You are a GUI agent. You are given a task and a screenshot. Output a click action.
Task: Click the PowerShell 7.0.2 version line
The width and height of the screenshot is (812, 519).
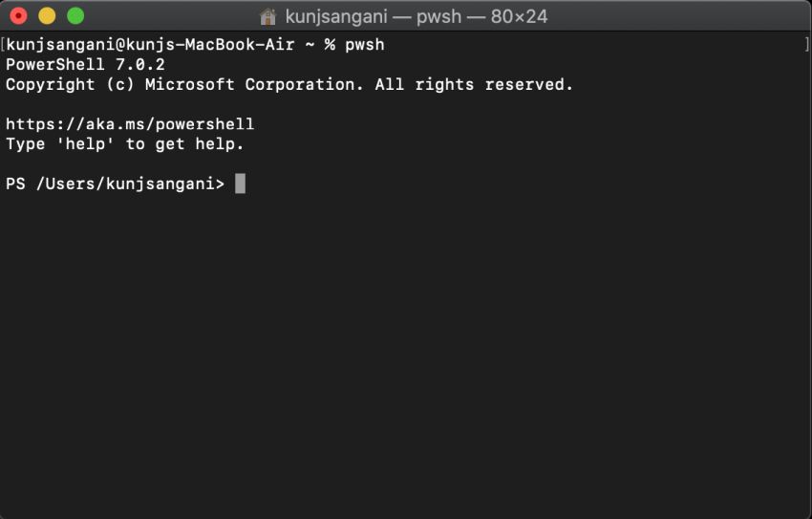(x=85, y=65)
